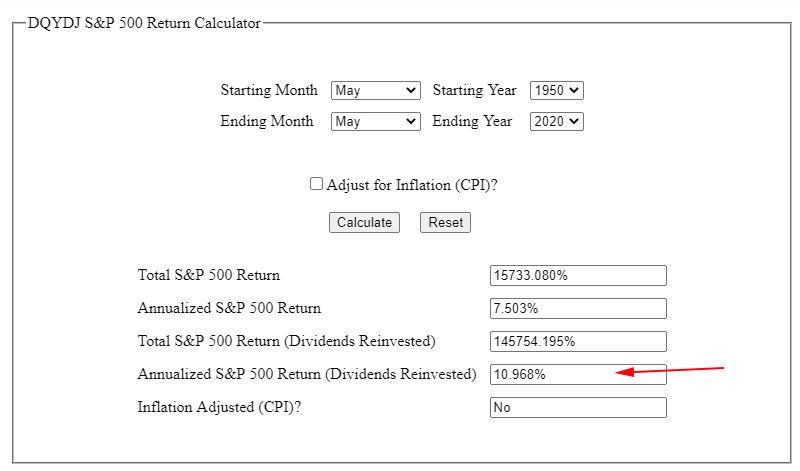Focus the field showing 145754.195%
The image size is (800, 471).
click(x=577, y=341)
